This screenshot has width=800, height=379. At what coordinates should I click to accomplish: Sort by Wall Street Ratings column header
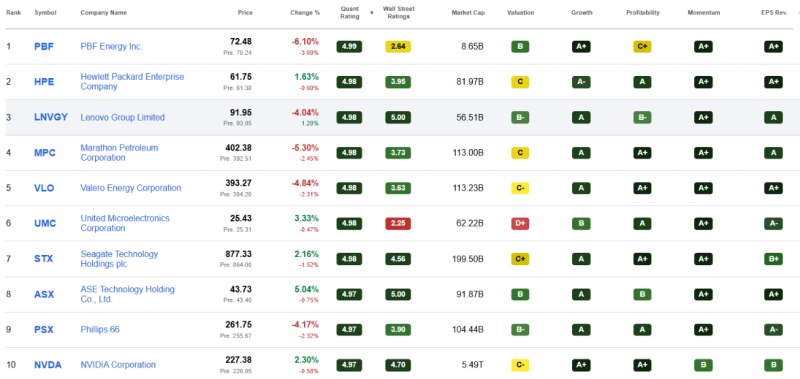coord(398,13)
